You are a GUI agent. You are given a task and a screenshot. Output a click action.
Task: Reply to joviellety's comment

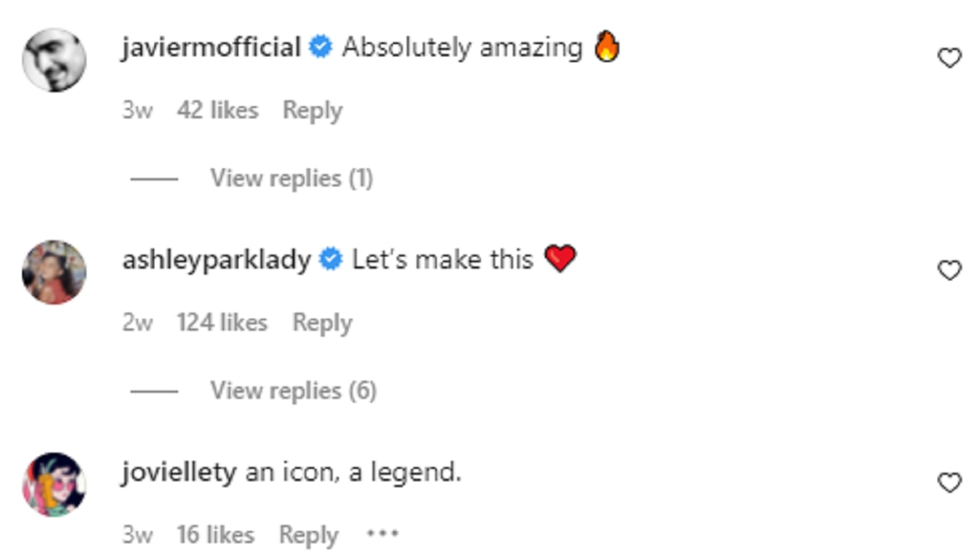click(309, 535)
